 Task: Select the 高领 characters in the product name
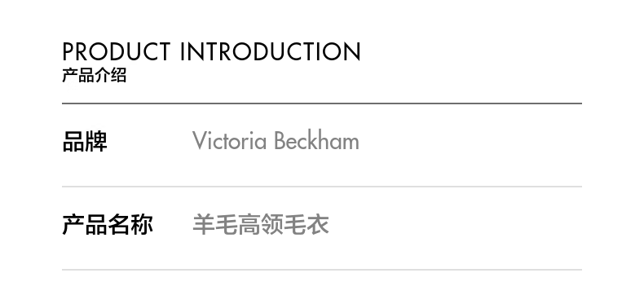(261, 224)
